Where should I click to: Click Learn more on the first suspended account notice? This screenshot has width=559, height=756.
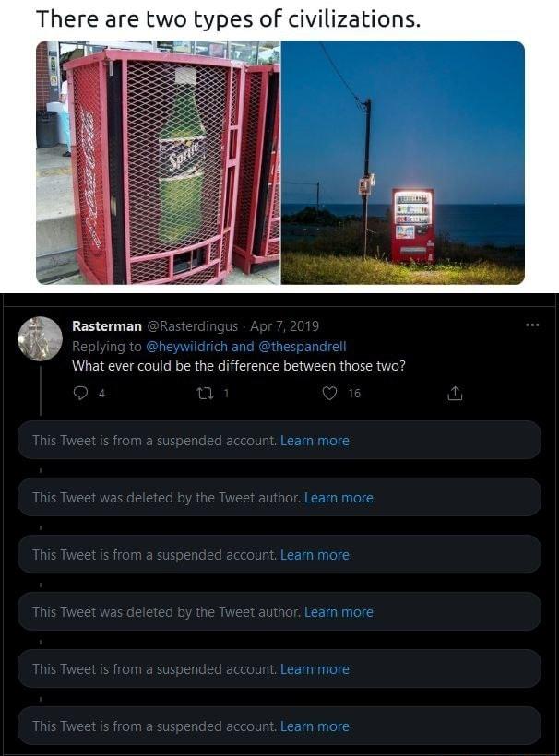point(315,440)
